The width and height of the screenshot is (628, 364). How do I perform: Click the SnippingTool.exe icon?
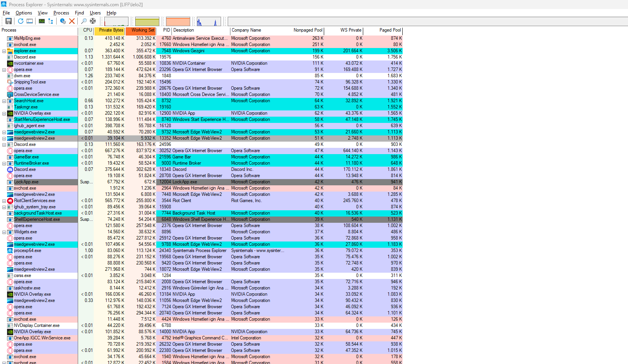pyautogui.click(x=10, y=82)
